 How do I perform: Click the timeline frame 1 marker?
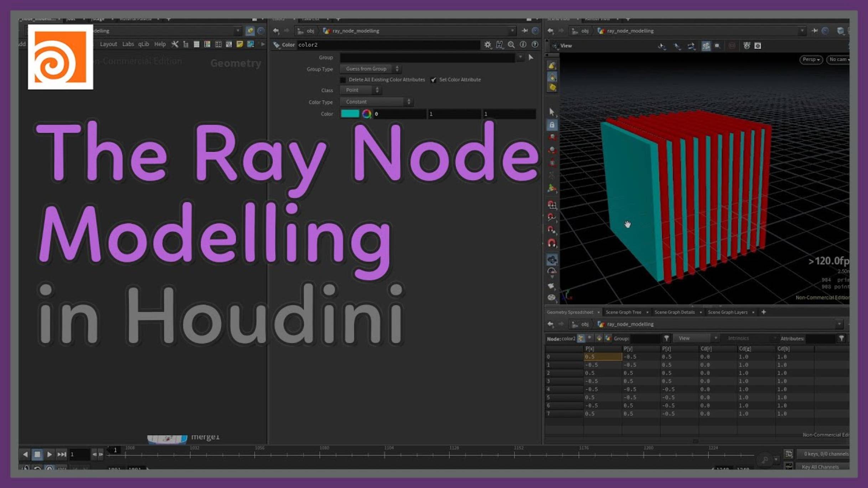[x=115, y=450]
